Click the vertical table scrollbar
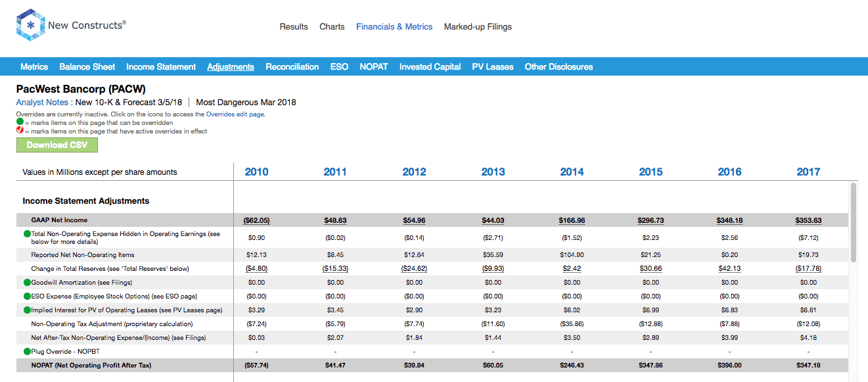 tap(854, 224)
